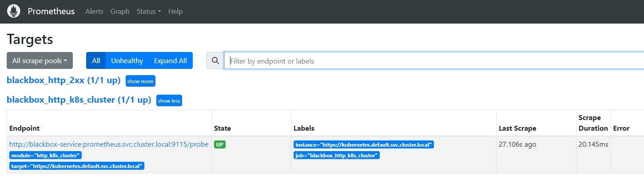644x180 pixels.
Task: Click the Prometheus flame logo icon
Action: tap(14, 11)
